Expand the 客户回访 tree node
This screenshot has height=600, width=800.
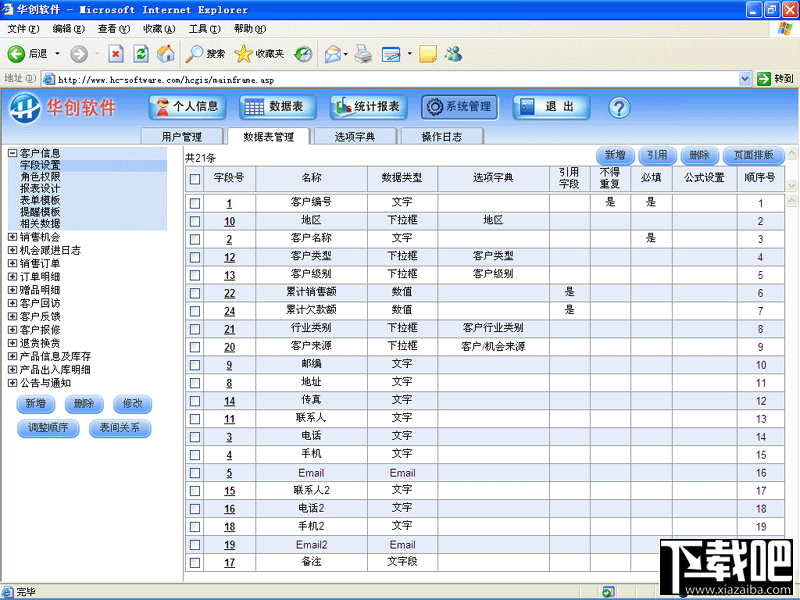(x=13, y=303)
